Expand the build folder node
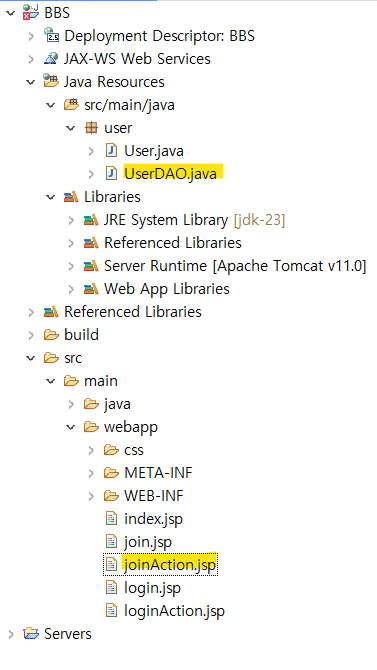The height and width of the screenshot is (670, 377). pos(31,335)
